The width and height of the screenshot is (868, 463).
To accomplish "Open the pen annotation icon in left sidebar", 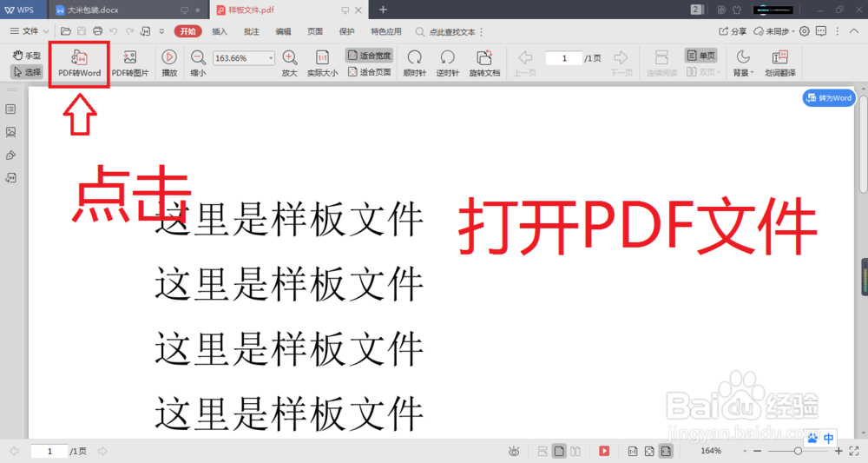I will [10, 155].
